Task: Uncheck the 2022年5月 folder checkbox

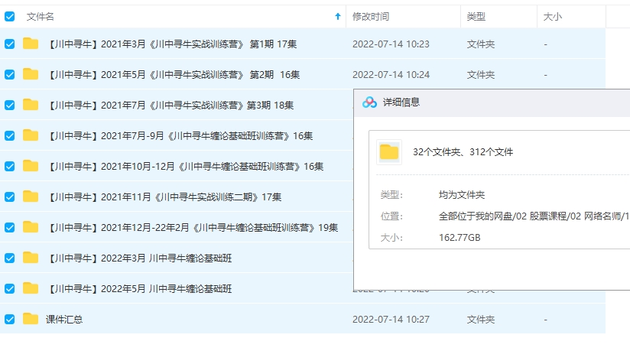Action: [10, 288]
